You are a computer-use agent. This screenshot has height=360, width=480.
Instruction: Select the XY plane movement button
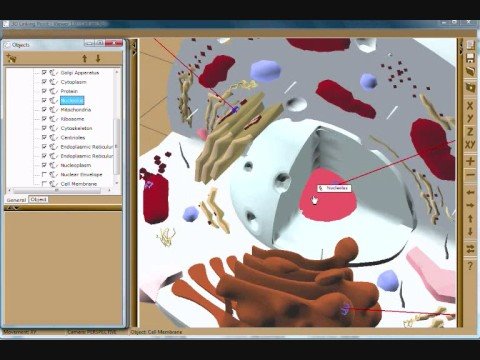pyautogui.click(x=470, y=145)
